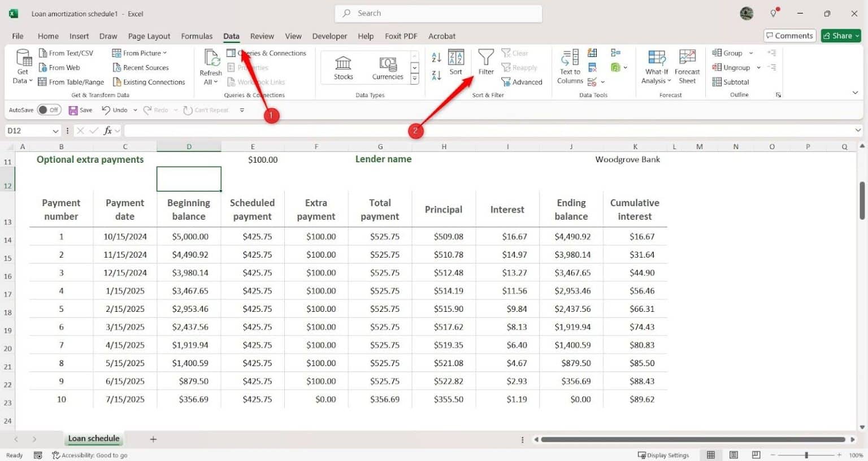Open the Review menu tab

(262, 36)
